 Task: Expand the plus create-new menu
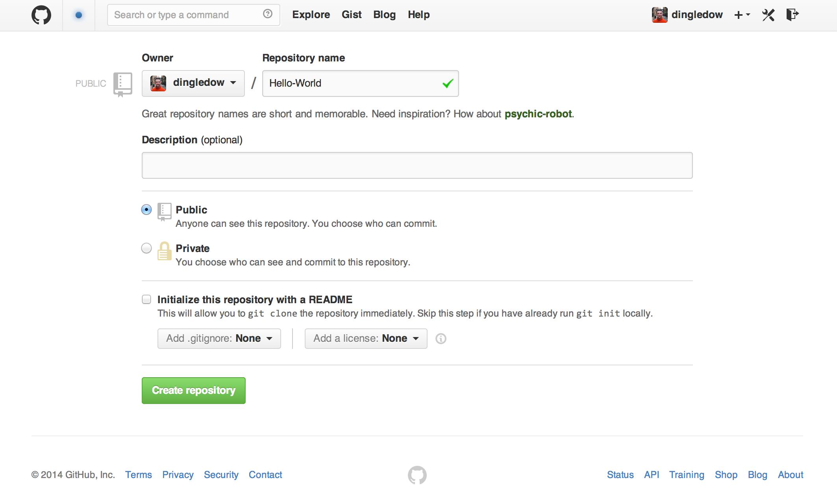(x=742, y=15)
